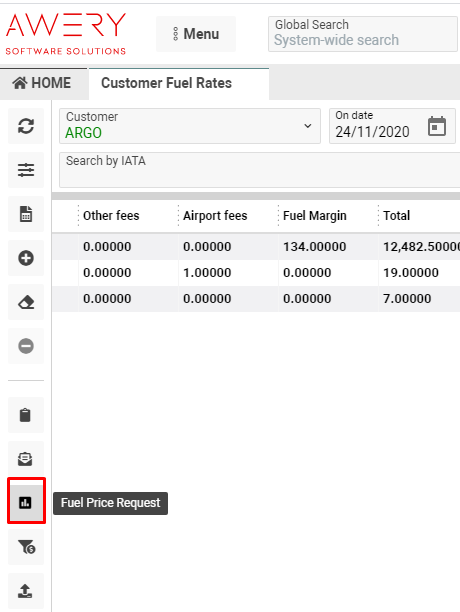The width and height of the screenshot is (460, 612).
Task: Click the funnel with dollar icon
Action: coord(26,547)
